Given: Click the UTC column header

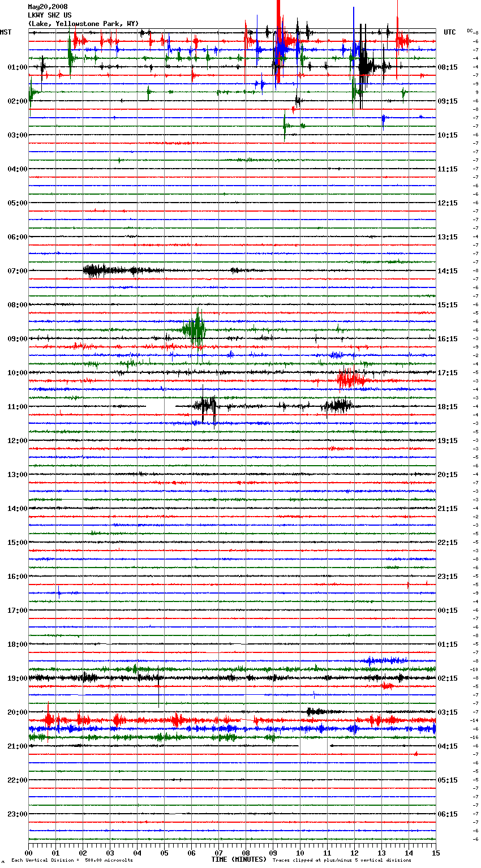Looking at the screenshot, I should [450, 32].
